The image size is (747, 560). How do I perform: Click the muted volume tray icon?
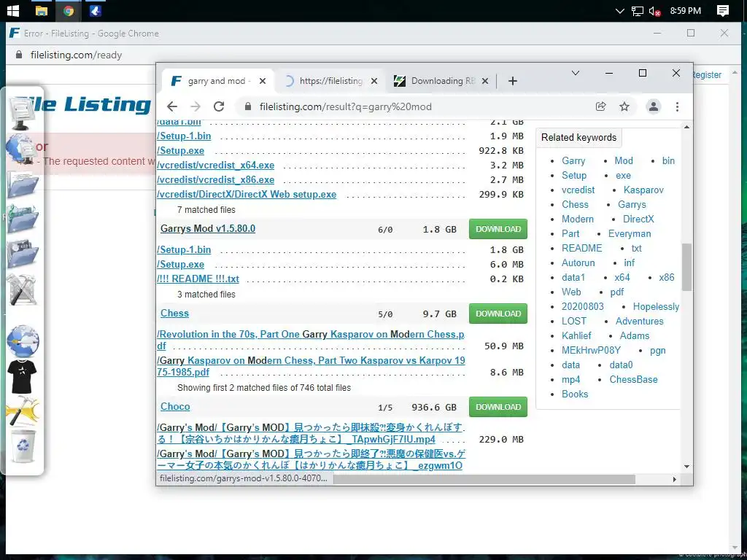[x=654, y=11]
